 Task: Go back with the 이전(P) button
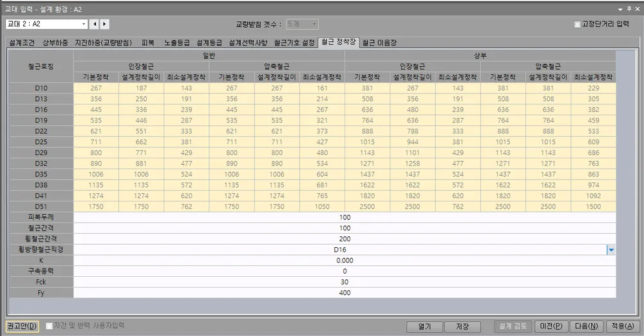coord(551,326)
